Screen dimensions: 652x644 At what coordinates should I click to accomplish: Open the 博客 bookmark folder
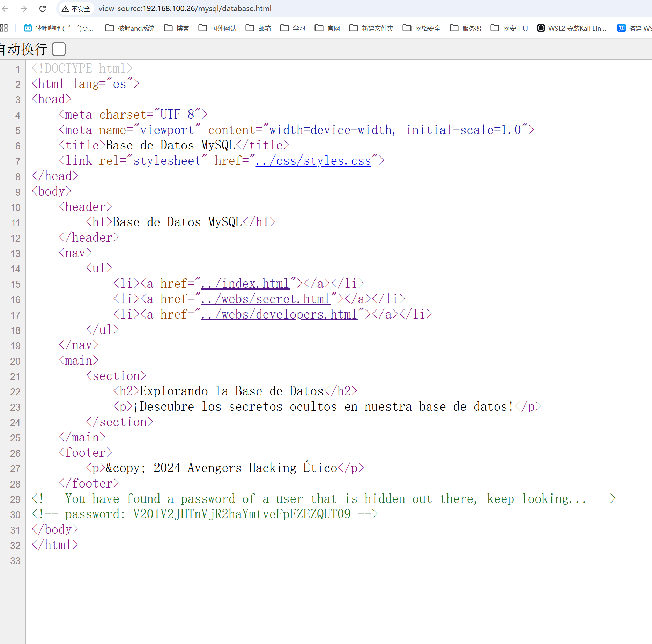click(x=177, y=28)
